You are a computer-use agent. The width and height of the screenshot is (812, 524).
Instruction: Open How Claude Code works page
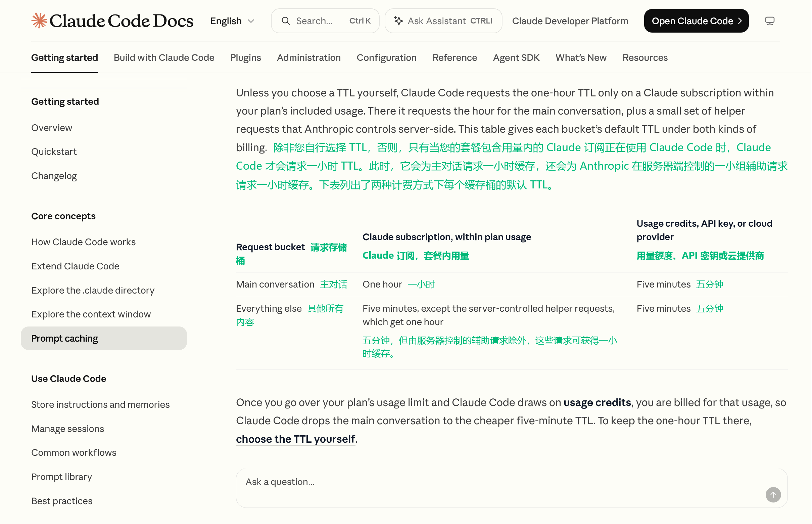tap(83, 242)
